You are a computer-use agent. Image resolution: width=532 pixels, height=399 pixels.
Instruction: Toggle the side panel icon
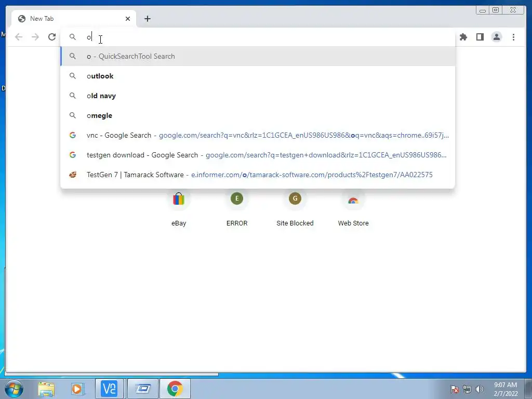(x=480, y=37)
